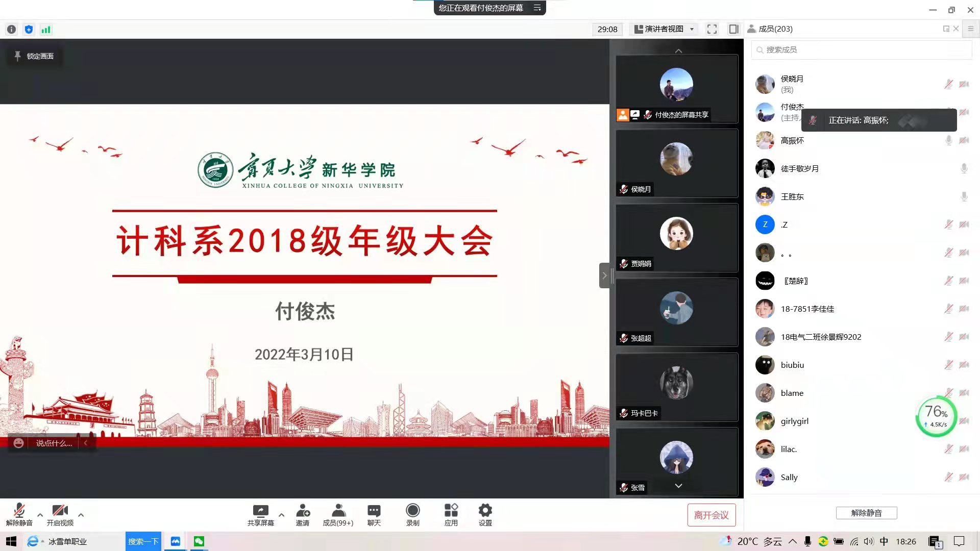The image size is (980, 551).
Task: Expand share options arrow next to 共享屏幕
Action: (281, 515)
